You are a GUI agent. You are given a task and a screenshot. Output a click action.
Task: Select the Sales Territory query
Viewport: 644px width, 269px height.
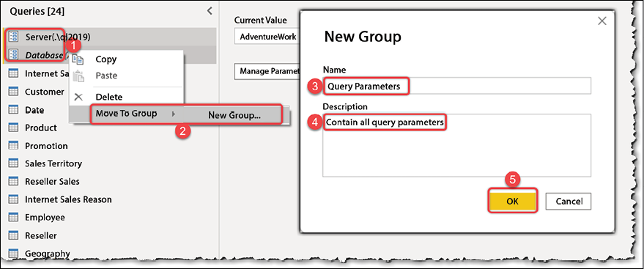coord(53,163)
